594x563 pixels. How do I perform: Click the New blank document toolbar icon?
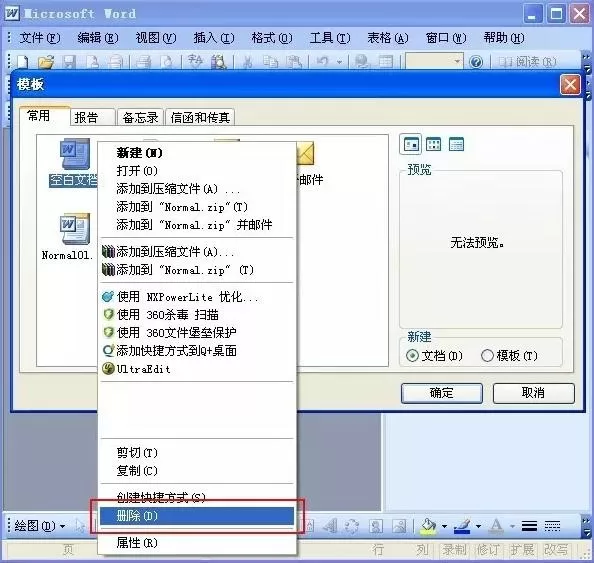click(x=23, y=62)
